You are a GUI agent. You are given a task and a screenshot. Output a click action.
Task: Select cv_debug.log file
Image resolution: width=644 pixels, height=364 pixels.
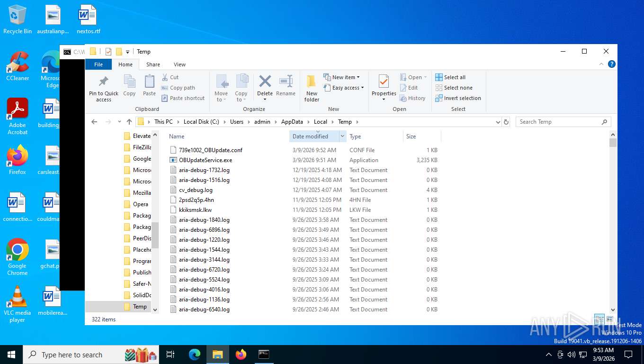[x=196, y=190]
